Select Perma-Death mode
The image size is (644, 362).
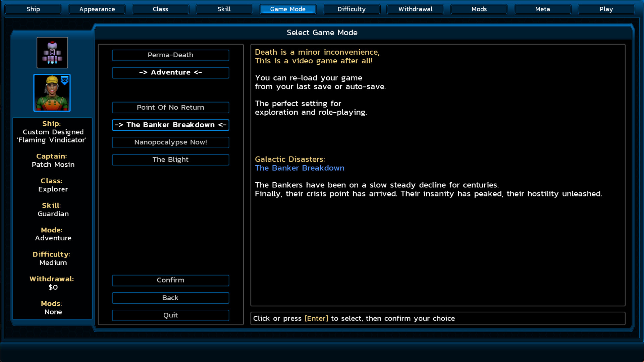point(170,55)
